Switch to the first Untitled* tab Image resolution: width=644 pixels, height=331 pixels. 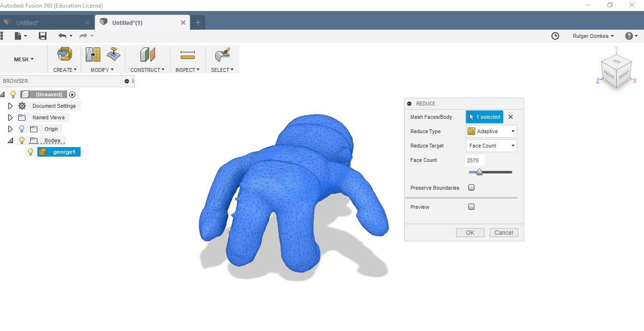click(47, 23)
